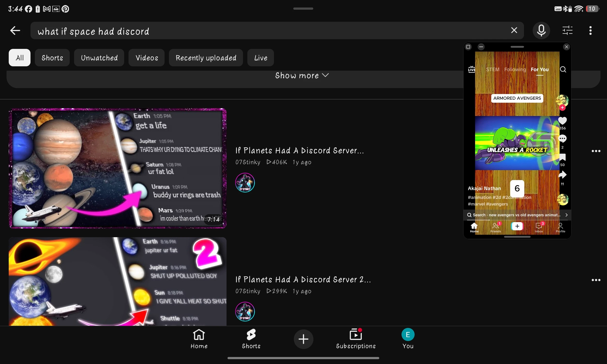Open 07Stinky channel avatar under second video
Screen dimensions: 607x364
245,311
